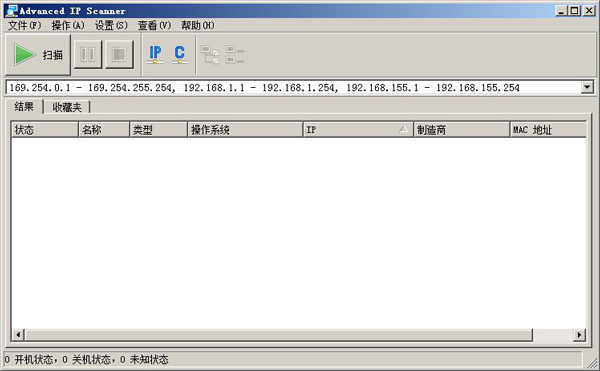Open the 帮助(H) menu

click(x=197, y=26)
